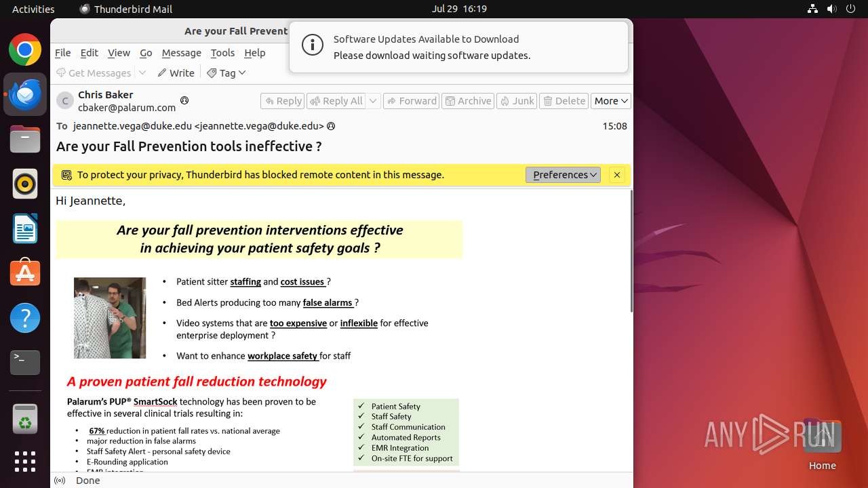
Task: Click sender address cbaker@palarum.com
Action: tap(127, 107)
